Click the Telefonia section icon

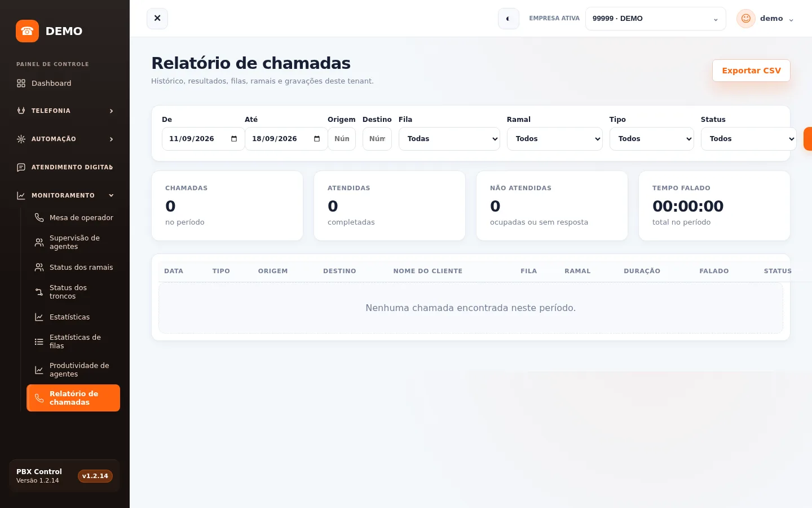tap(21, 111)
